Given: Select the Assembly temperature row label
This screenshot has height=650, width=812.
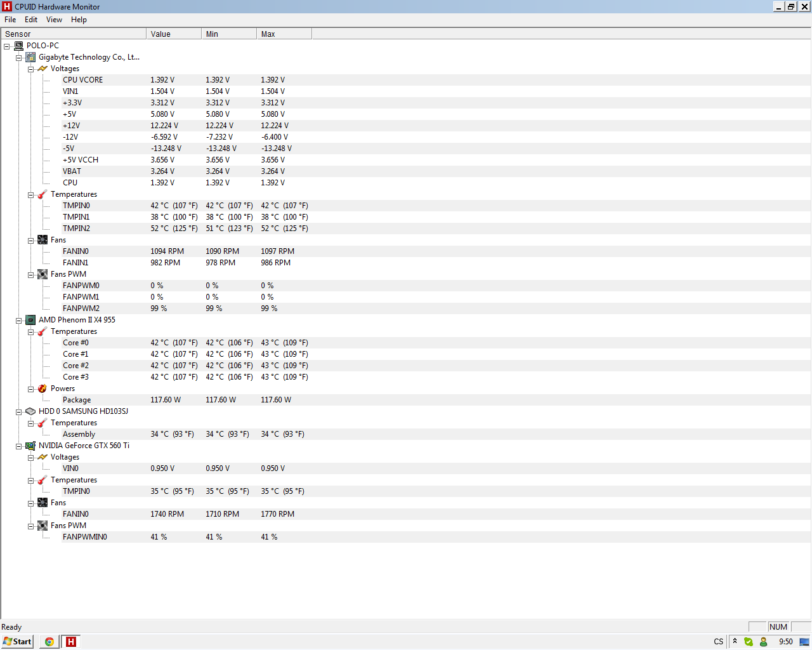Looking at the screenshot, I should (x=79, y=434).
